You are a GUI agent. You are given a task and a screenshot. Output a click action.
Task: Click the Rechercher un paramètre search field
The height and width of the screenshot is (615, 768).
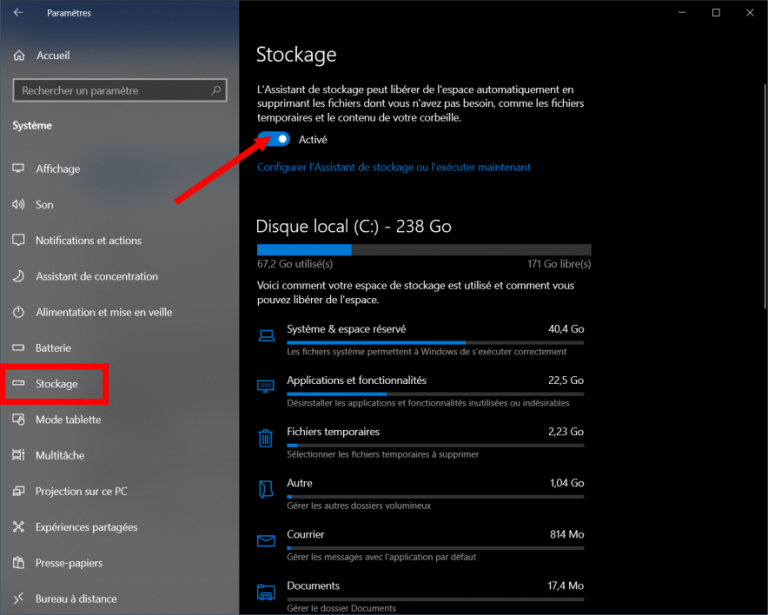coord(110,91)
